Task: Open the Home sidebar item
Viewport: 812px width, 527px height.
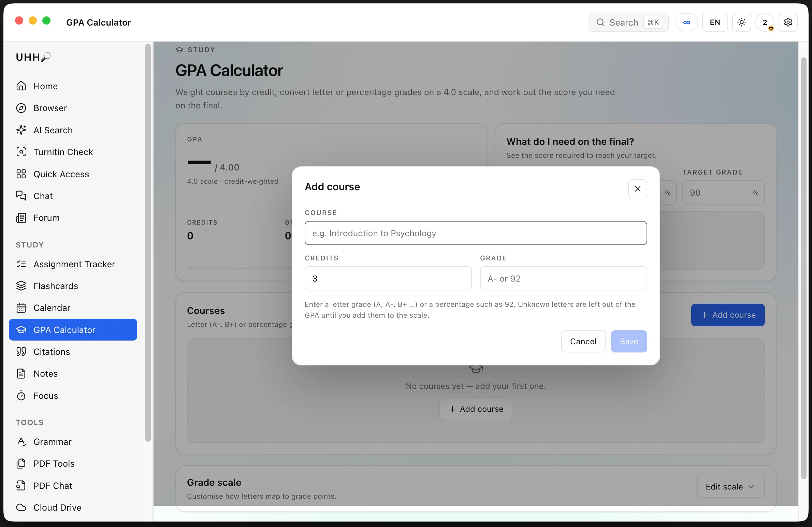Action: click(73, 86)
